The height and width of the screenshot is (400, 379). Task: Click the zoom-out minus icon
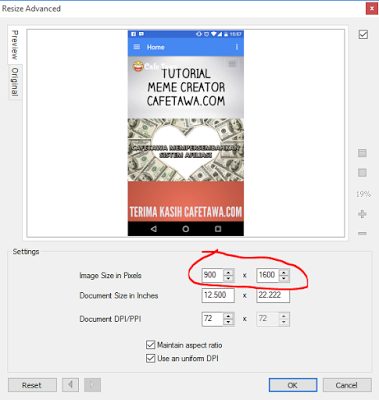[x=362, y=233]
